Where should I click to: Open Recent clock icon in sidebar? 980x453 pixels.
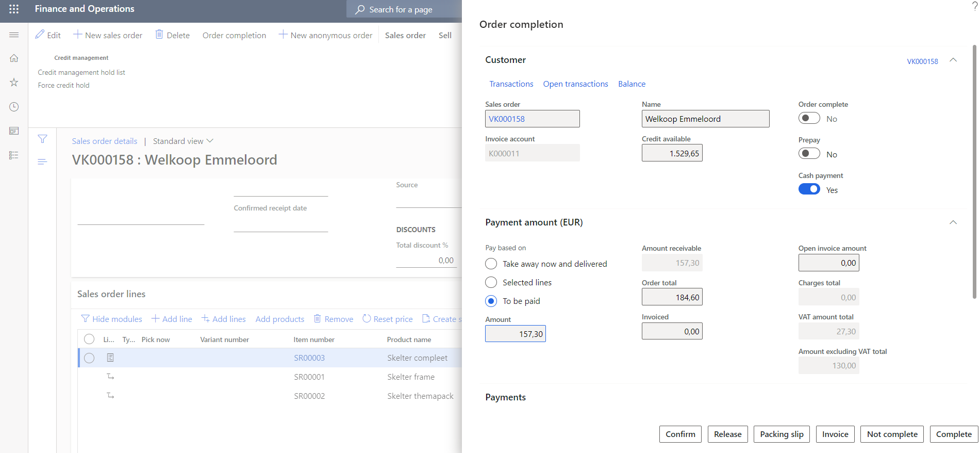[x=14, y=107]
